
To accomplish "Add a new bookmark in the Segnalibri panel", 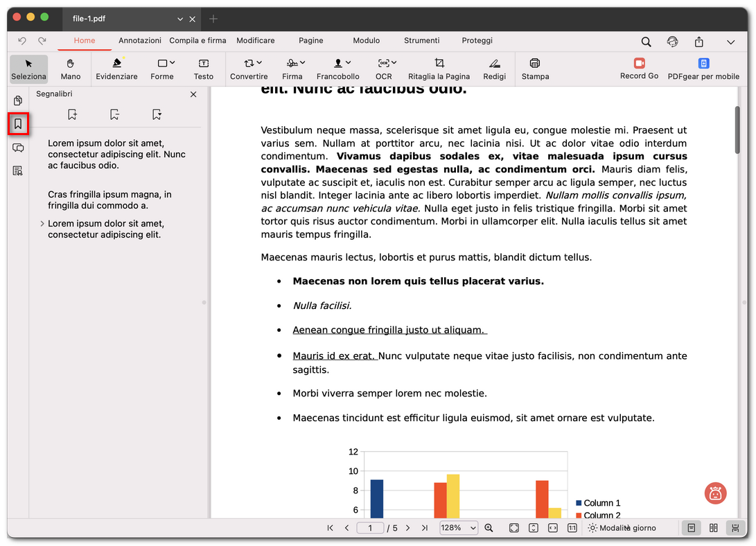I will [x=72, y=114].
